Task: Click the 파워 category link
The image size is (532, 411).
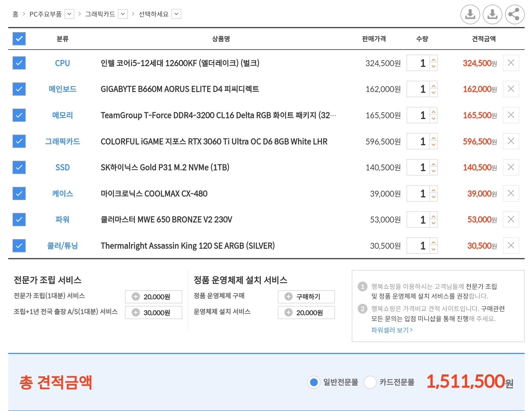Action: click(62, 220)
